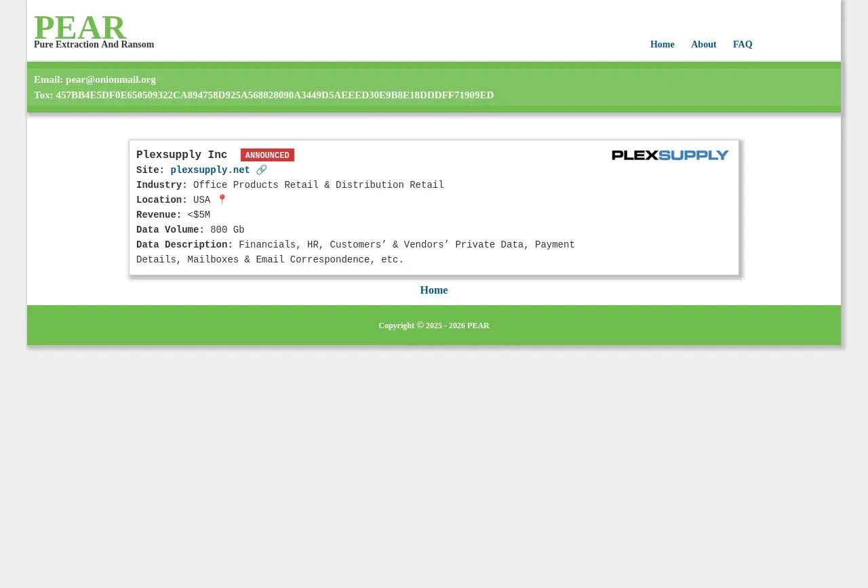Open the Home nav menu item
The height and width of the screenshot is (588, 868).
pos(662,45)
